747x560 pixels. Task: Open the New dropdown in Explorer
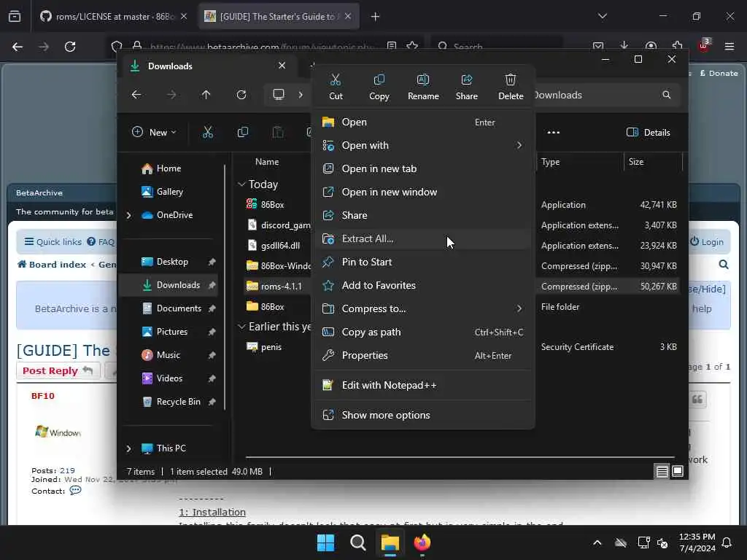(x=154, y=133)
